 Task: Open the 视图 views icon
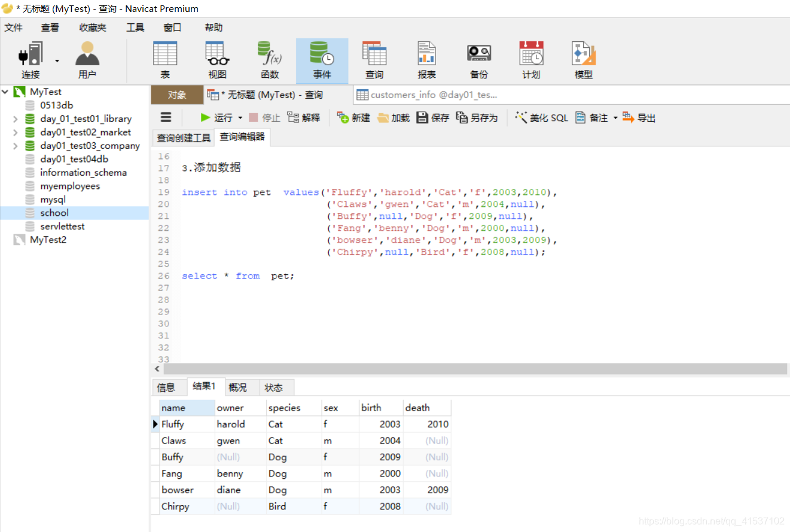[x=218, y=61]
